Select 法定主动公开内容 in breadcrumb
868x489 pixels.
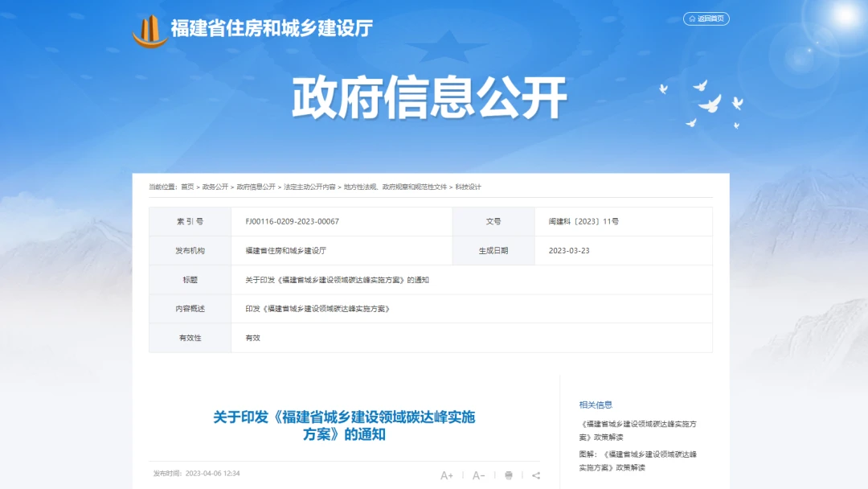point(309,187)
